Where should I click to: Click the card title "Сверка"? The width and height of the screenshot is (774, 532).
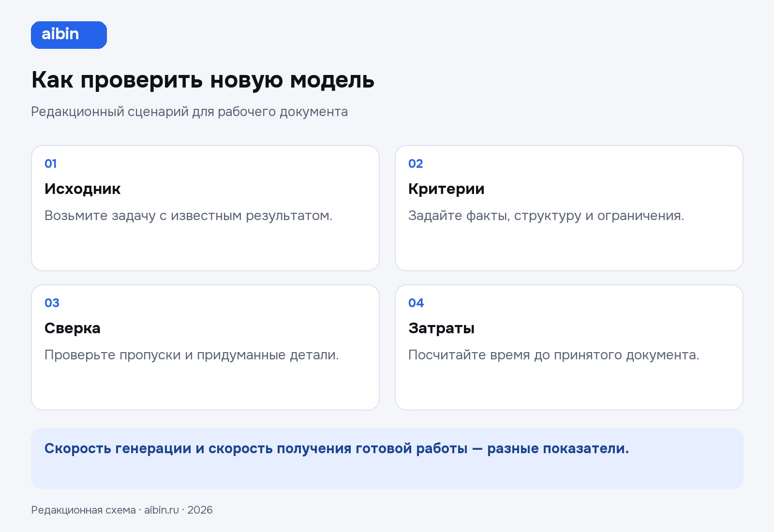pyautogui.click(x=73, y=328)
